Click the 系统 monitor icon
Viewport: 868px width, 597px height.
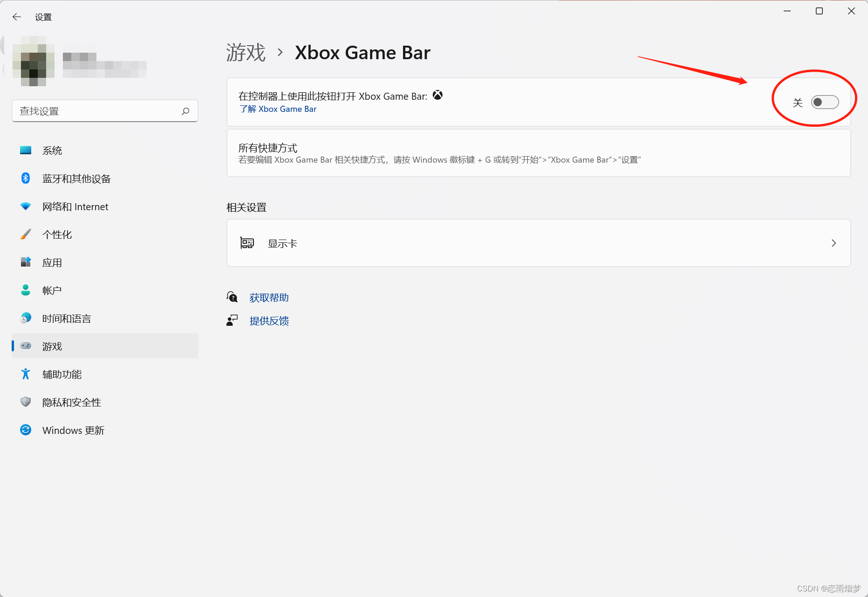[x=26, y=151]
